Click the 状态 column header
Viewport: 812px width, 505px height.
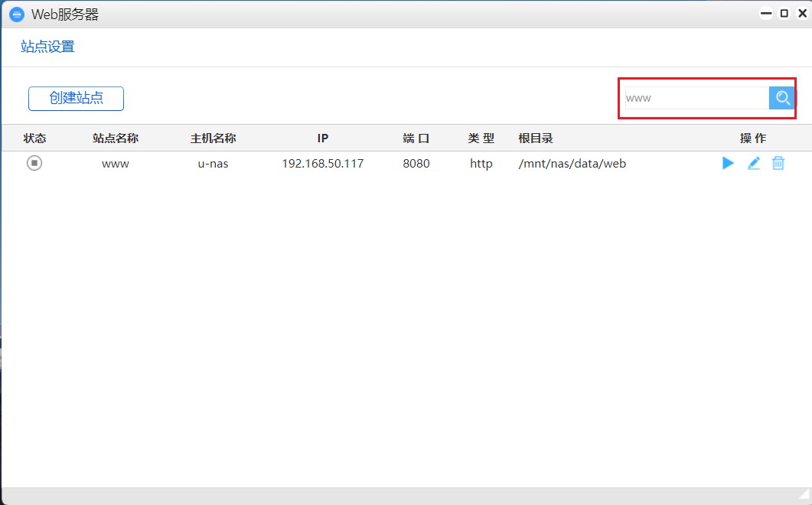(x=34, y=138)
